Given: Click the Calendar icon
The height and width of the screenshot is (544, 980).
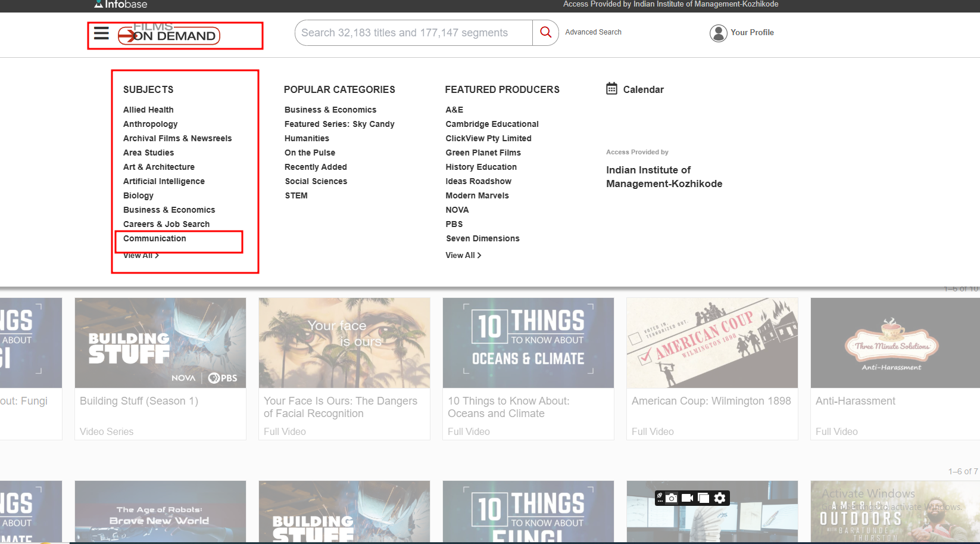Looking at the screenshot, I should click(611, 89).
